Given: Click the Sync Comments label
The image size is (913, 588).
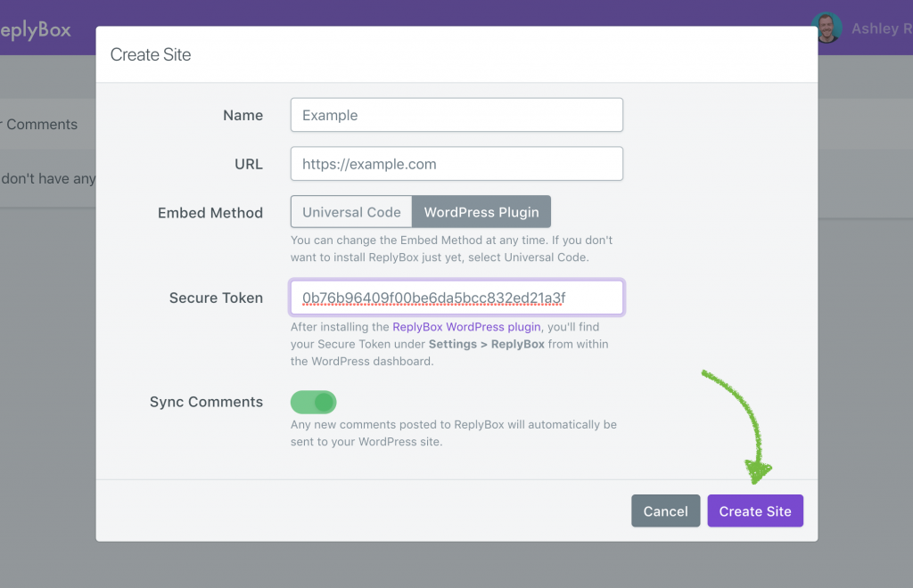Looking at the screenshot, I should pos(206,402).
